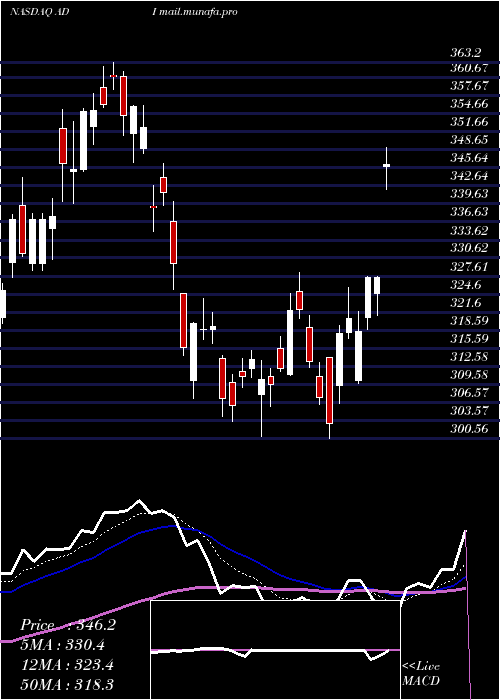Click the Live MACD label
The image size is (500, 700).
click(421, 673)
